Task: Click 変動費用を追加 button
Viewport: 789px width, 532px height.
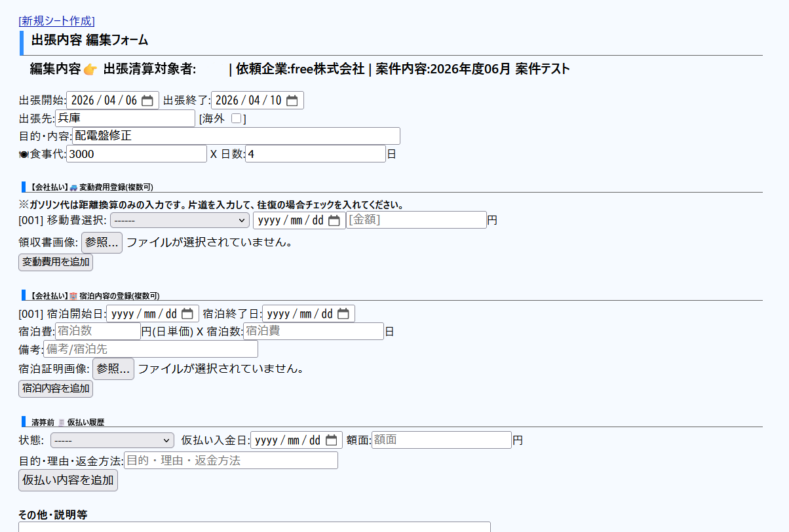Action: [56, 262]
